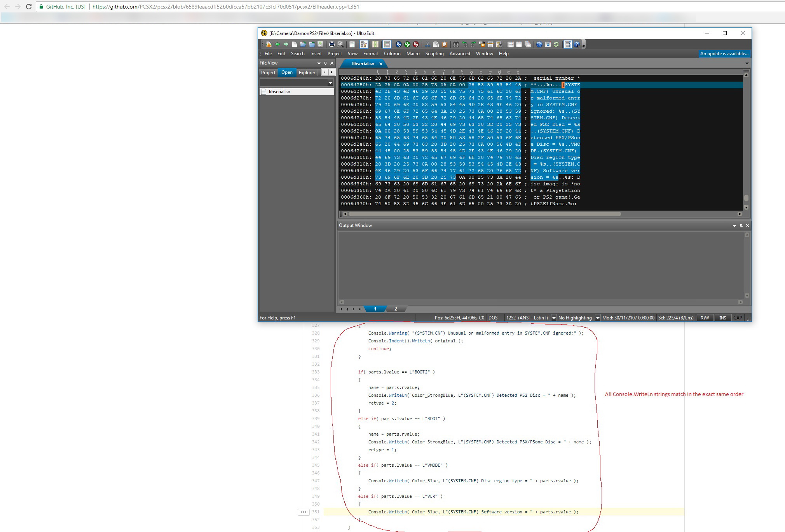Toggle column mode toolbar icon
The width and height of the screenshot is (785, 532).
pyautogui.click(x=375, y=44)
